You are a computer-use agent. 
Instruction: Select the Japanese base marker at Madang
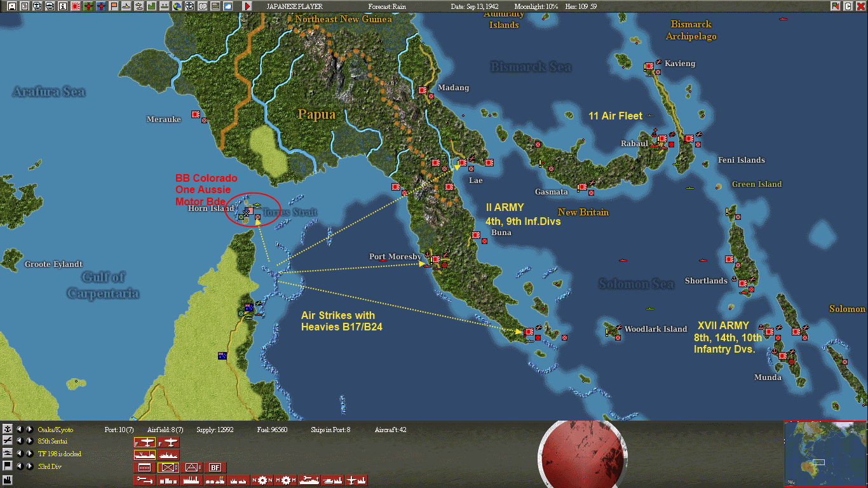pyautogui.click(x=423, y=90)
